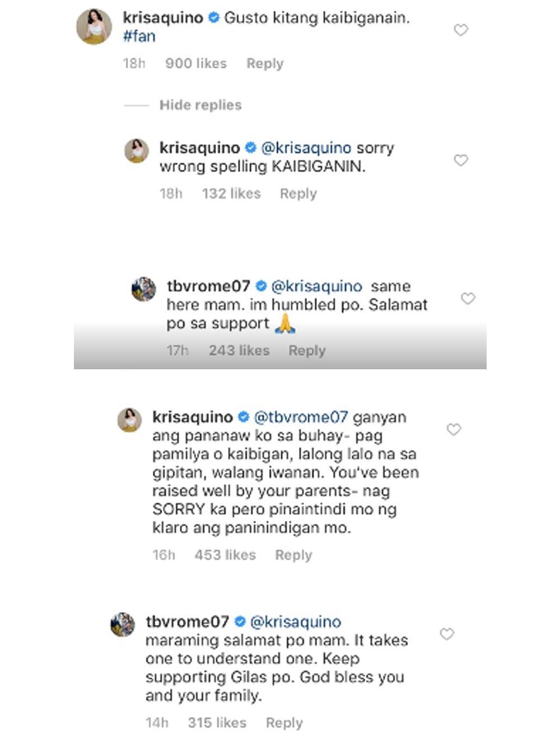Screen dimensions: 560x743
Task: View the '453 likes' list
Action: (x=225, y=555)
